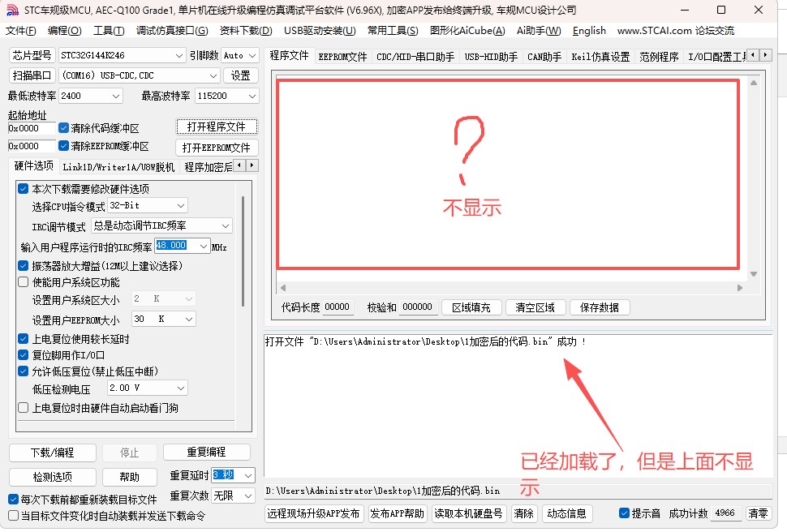Open IRC frequency 48.000 dropdown

click(x=204, y=246)
